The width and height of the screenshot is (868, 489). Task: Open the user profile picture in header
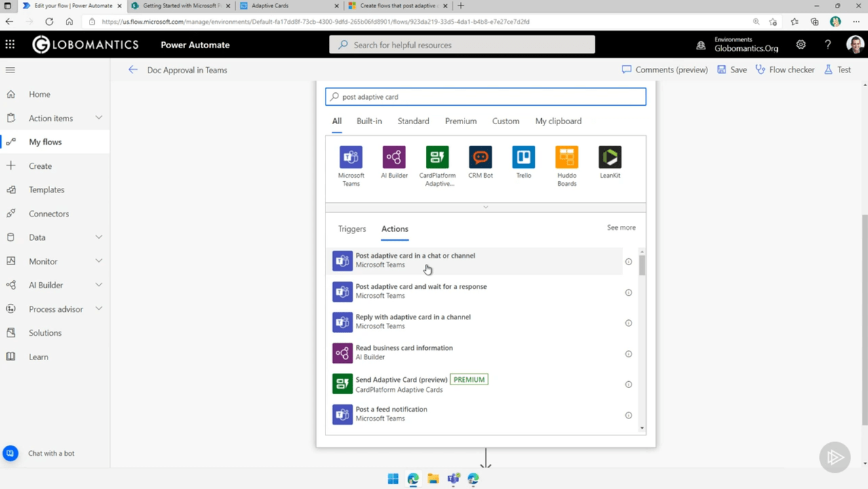[x=855, y=45]
